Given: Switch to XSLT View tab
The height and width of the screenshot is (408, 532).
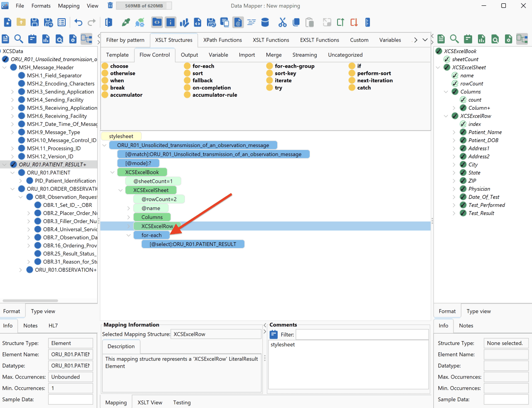Looking at the screenshot, I should (x=150, y=402).
